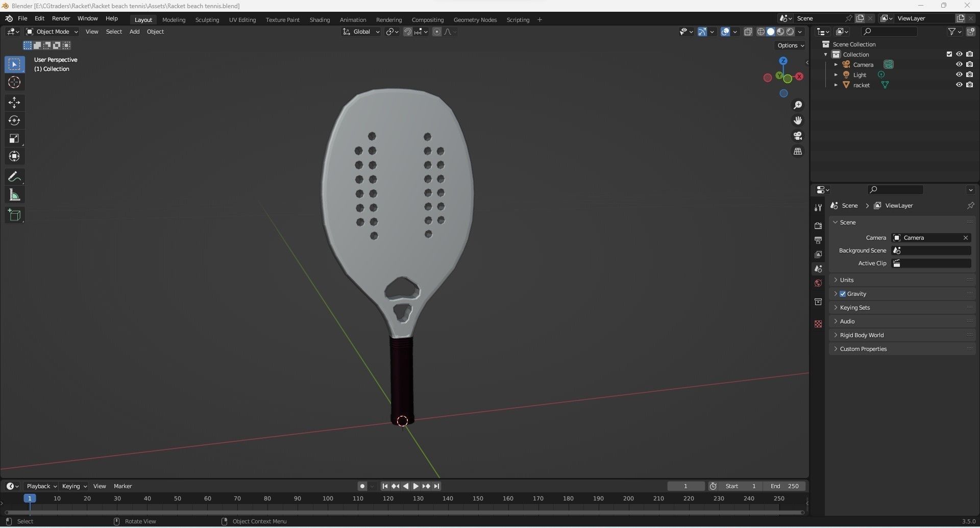Open the Options dropdown in viewport
This screenshot has height=528, width=980.
coord(791,45)
